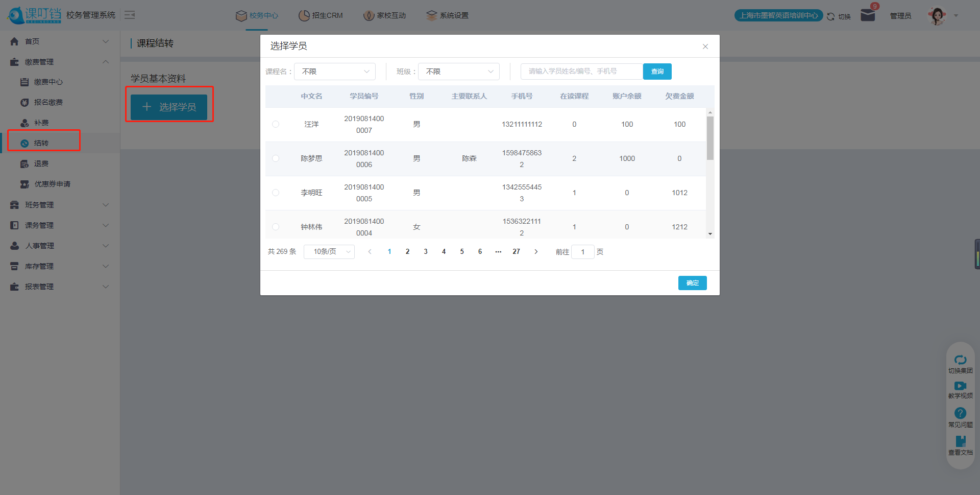Select the radio button for 汪洋

point(276,124)
